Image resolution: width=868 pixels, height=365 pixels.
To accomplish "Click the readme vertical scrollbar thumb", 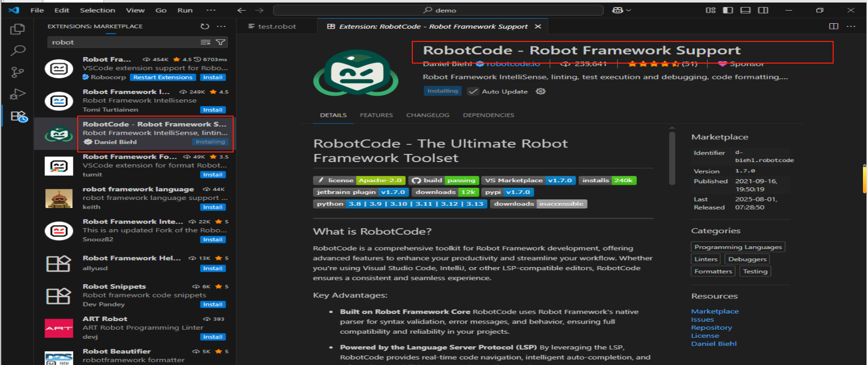I will pos(672,158).
